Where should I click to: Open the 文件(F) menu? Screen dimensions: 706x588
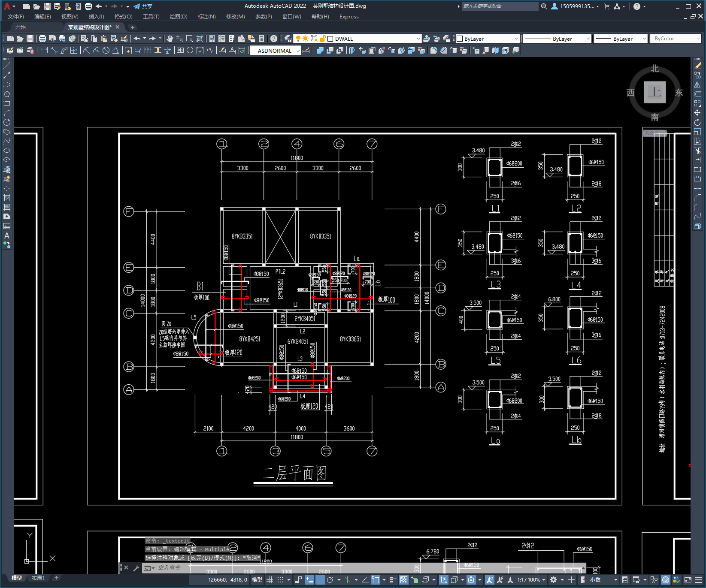coord(16,17)
